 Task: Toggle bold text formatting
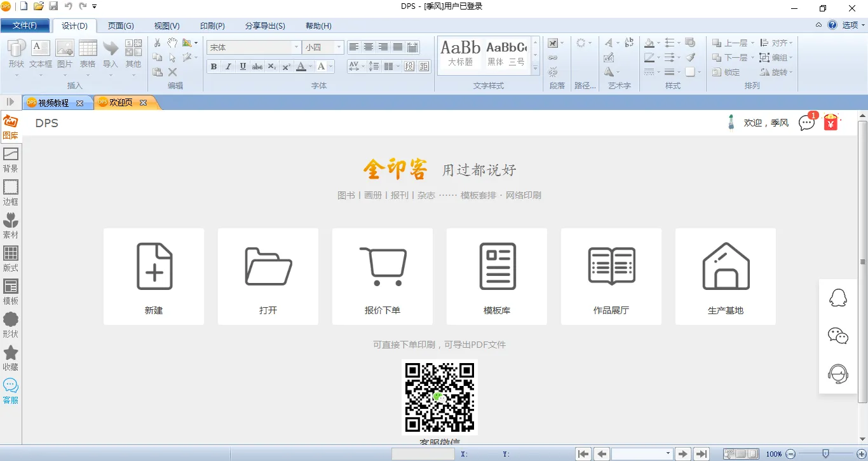(x=214, y=67)
